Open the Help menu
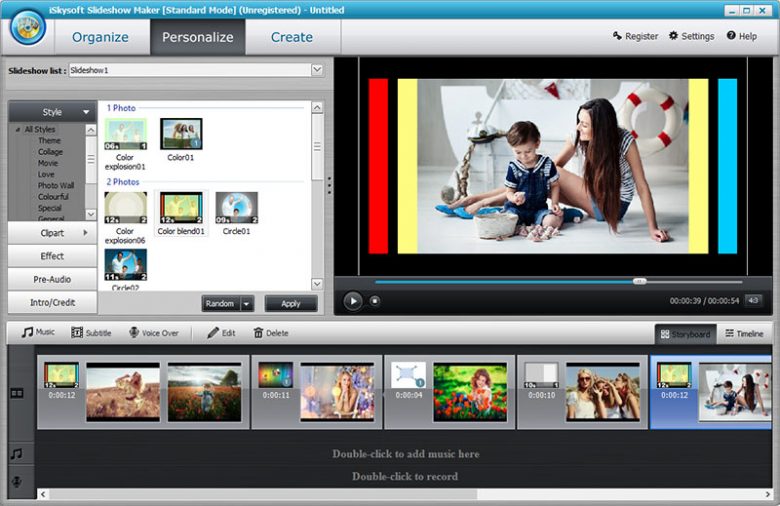 742,36
